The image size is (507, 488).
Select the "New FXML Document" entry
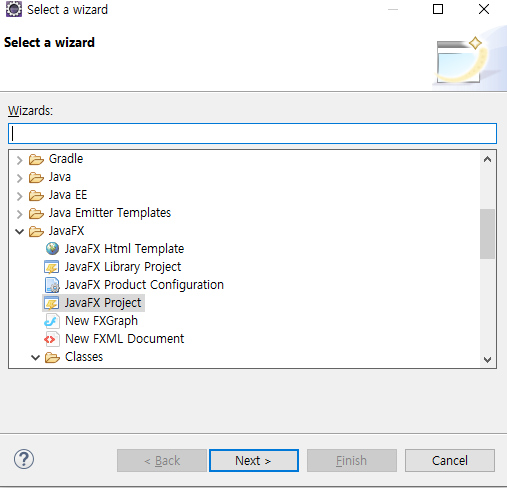(124, 339)
